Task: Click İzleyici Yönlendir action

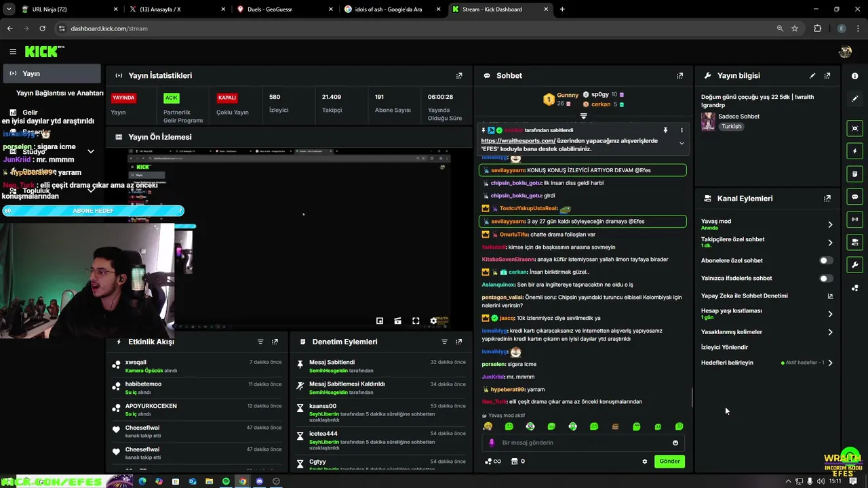Action: (x=724, y=347)
